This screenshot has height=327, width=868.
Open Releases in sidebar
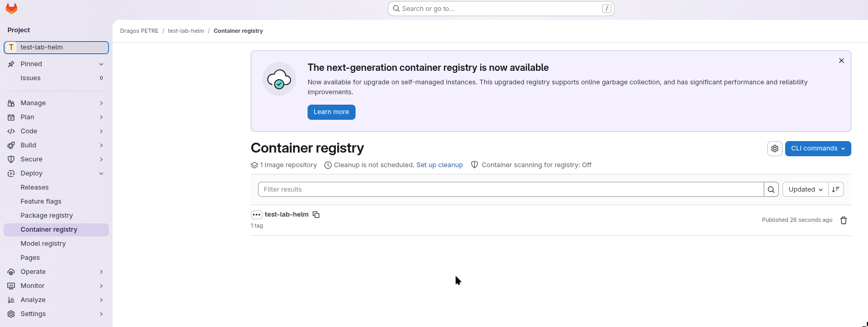[56, 187]
